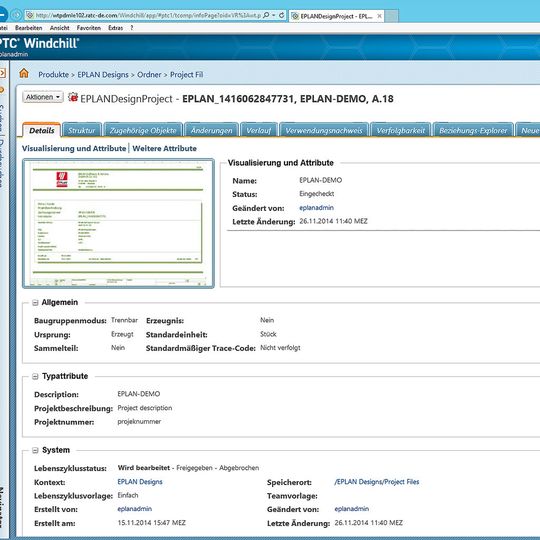The width and height of the screenshot is (540, 540).
Task: Collapse the Allgemein section
Action: point(35,303)
